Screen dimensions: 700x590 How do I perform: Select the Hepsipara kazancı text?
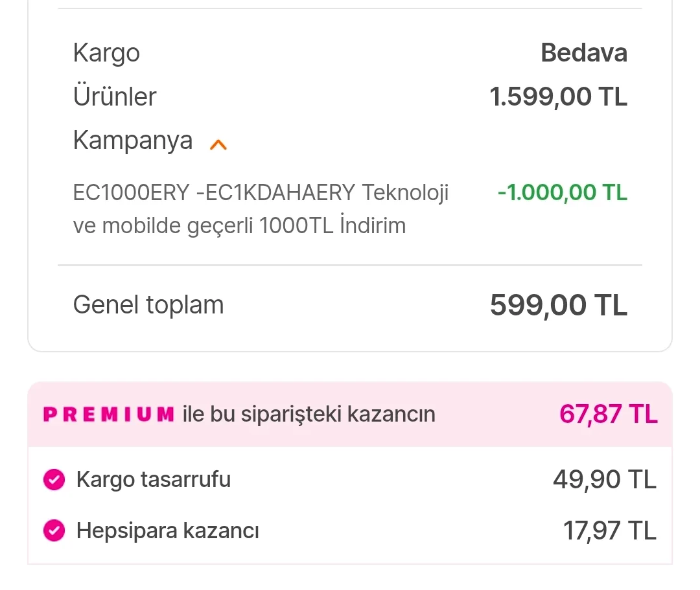pyautogui.click(x=168, y=531)
